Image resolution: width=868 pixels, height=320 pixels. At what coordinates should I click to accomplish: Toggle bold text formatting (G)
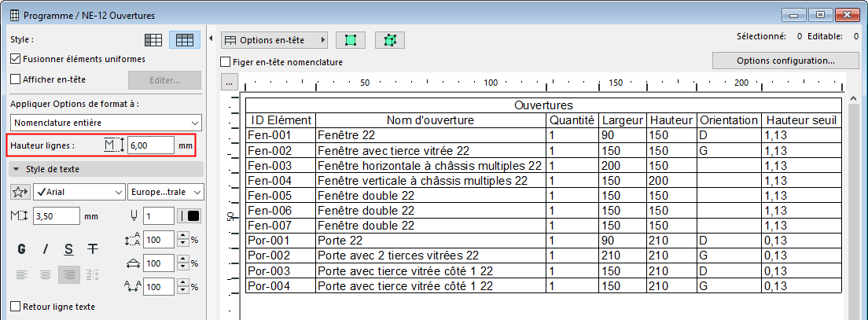tap(22, 249)
